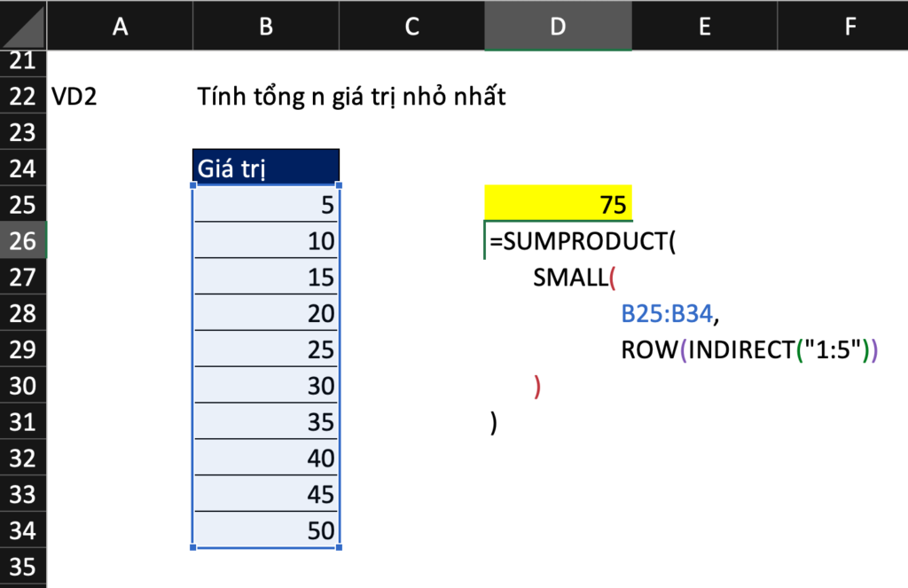908x588 pixels.
Task: Click the 'Giá trị' table header cell
Action: pyautogui.click(x=265, y=168)
